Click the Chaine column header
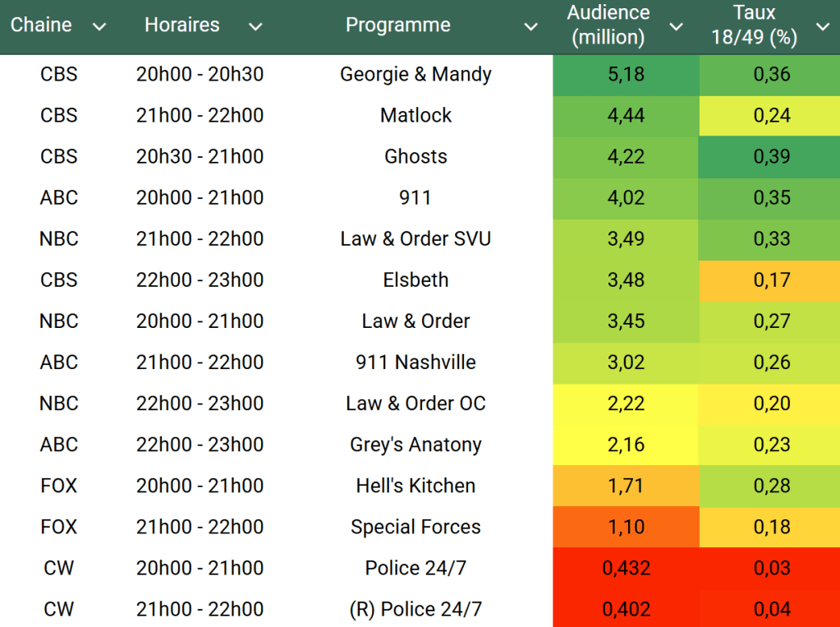 point(41,25)
